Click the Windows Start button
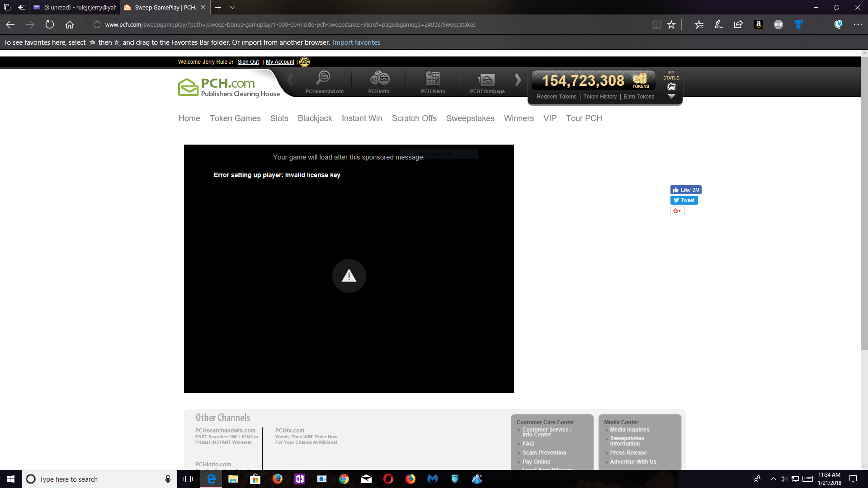 pos(11,479)
